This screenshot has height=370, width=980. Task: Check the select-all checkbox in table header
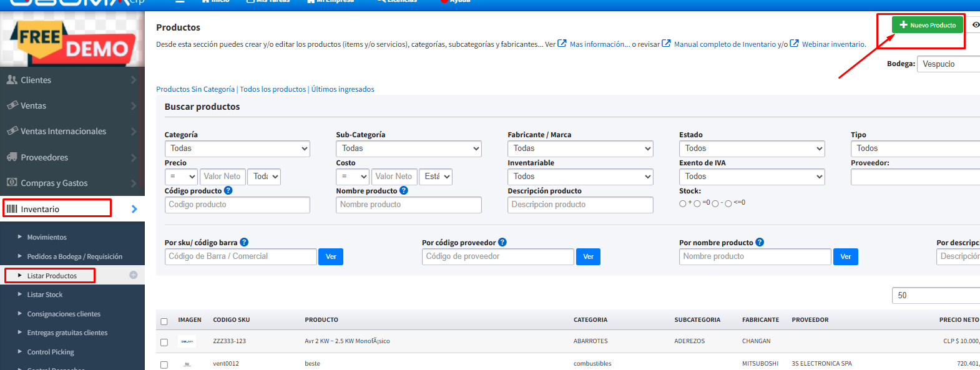tap(164, 321)
